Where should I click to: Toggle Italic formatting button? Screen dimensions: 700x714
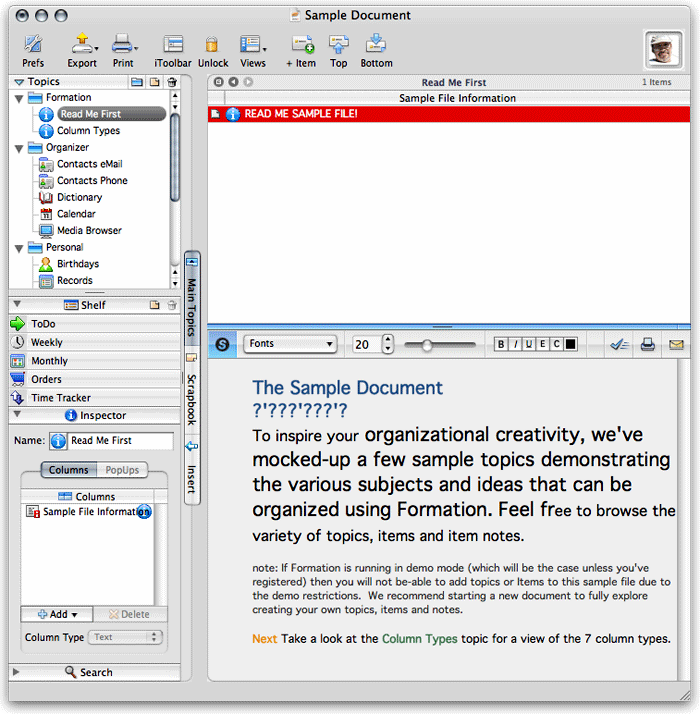click(x=515, y=344)
